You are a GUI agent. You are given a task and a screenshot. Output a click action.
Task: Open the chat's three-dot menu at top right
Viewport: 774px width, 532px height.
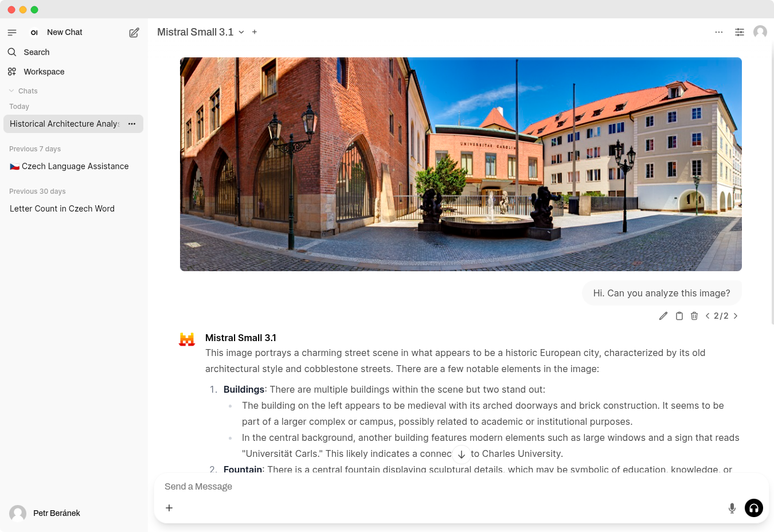719,32
